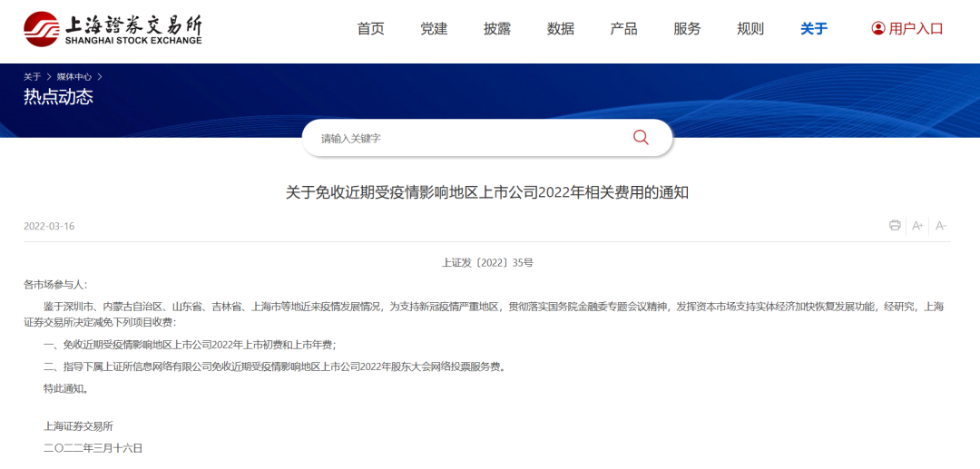Open the 党建 menu item
Image resolution: width=980 pixels, height=469 pixels.
434,28
